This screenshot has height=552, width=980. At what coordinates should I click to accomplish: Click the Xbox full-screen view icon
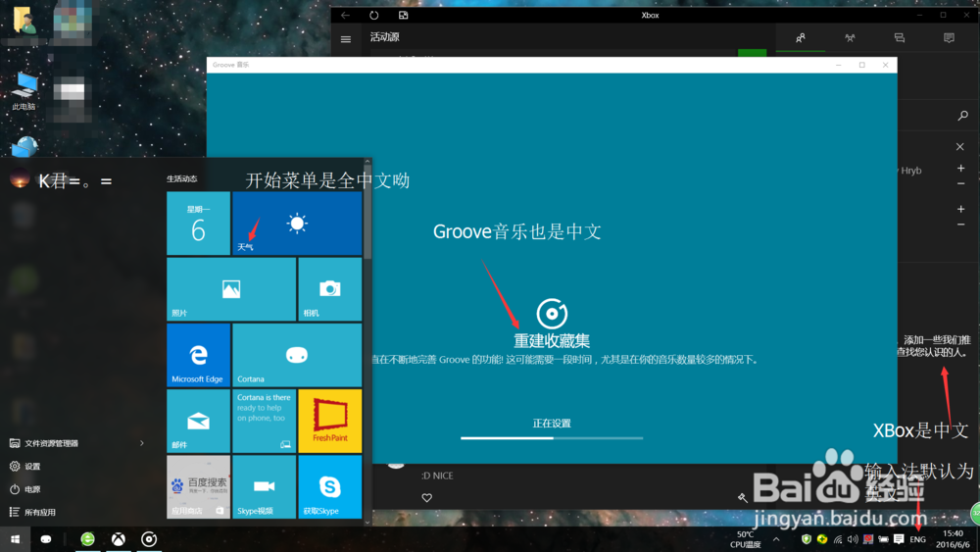403,15
